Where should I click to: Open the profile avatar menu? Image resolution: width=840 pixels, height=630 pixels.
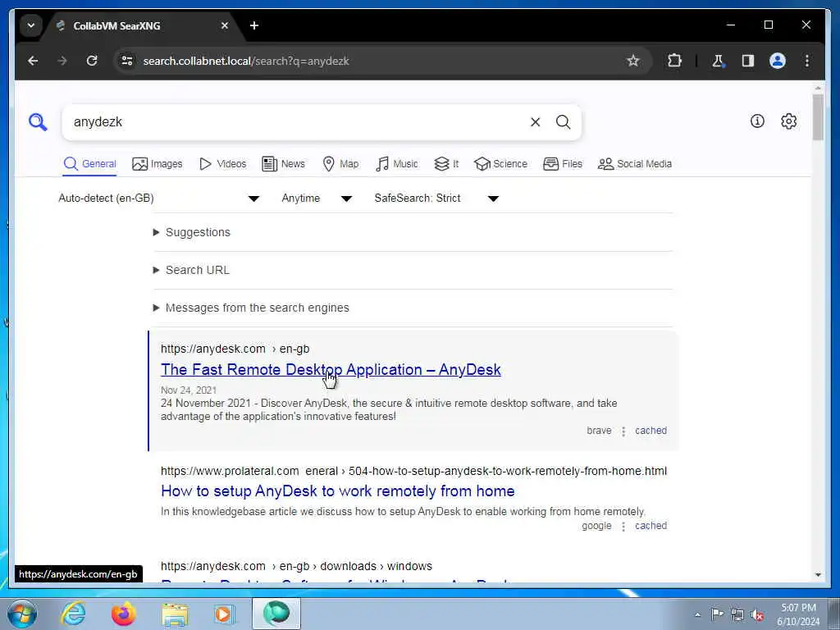(778, 61)
